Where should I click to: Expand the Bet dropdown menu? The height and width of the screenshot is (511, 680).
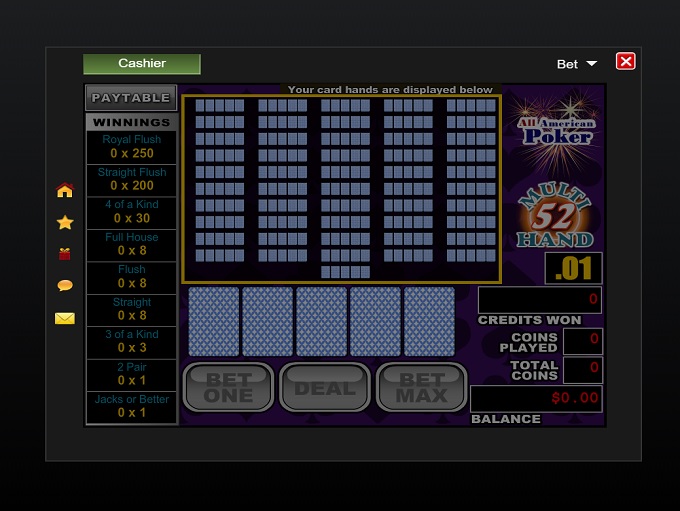pyautogui.click(x=577, y=63)
